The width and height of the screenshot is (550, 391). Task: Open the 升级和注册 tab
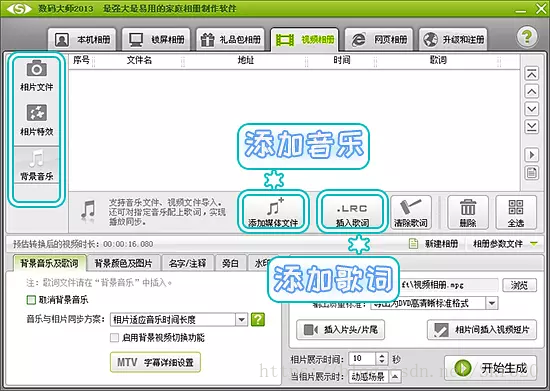pos(453,40)
